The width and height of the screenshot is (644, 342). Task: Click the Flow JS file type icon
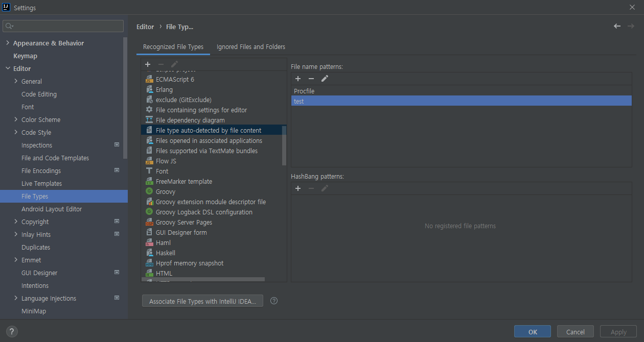[x=149, y=161]
